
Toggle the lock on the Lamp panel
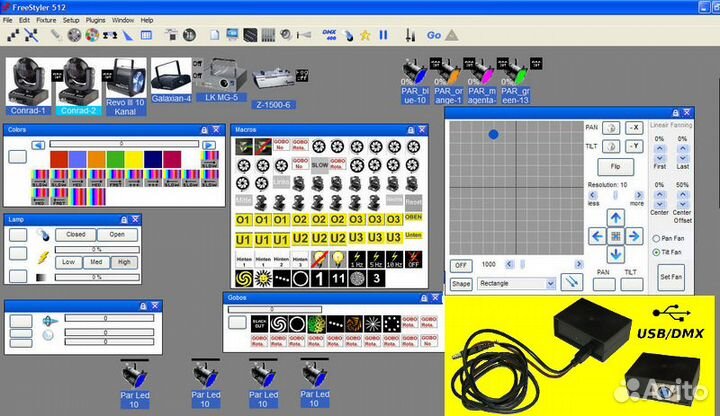[x=124, y=219]
